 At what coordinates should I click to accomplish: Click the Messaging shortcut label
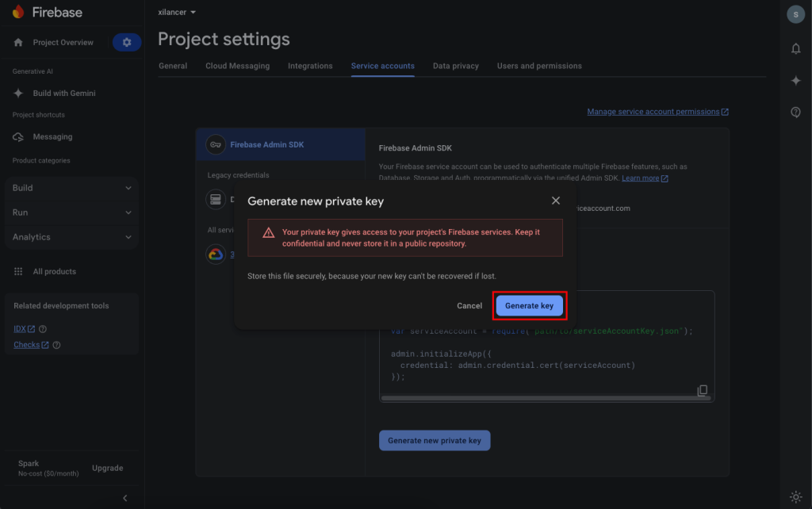coord(52,136)
